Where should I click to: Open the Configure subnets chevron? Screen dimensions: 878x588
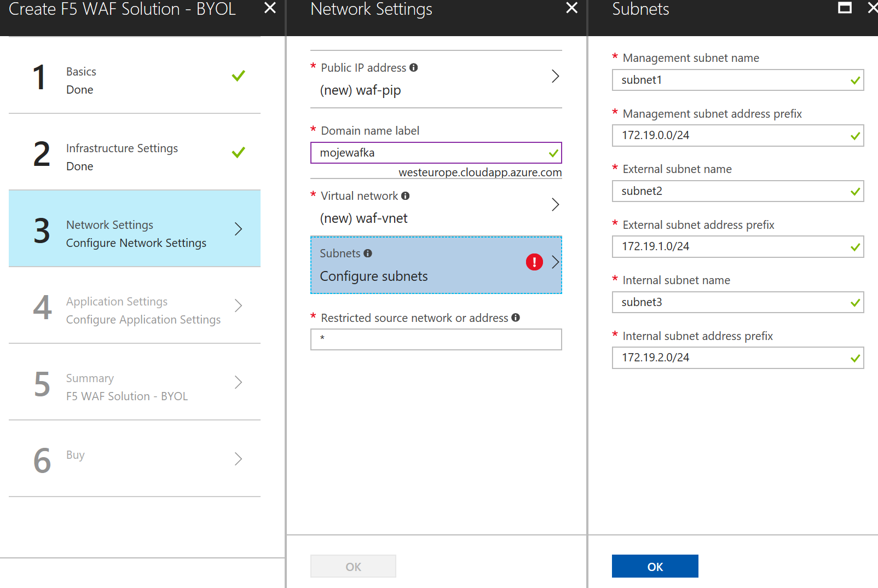point(555,262)
